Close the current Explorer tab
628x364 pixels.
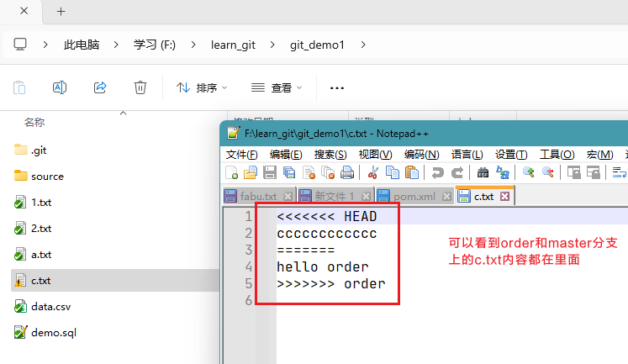pos(24,11)
